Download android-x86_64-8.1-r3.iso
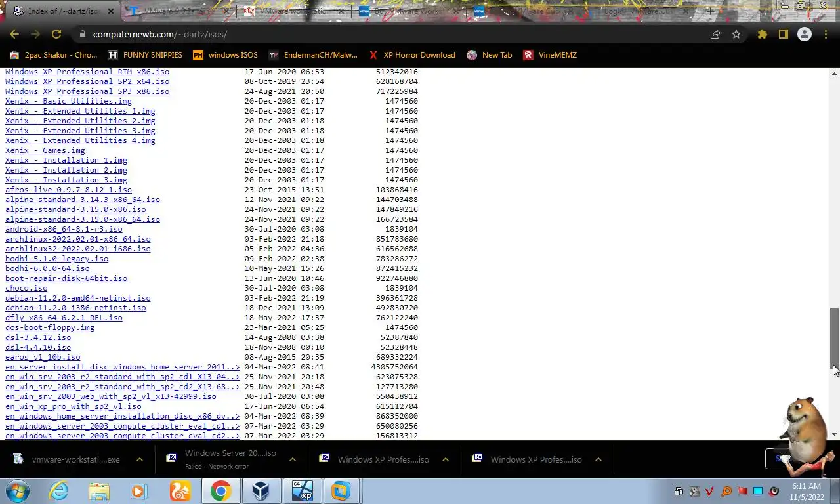Screen dimensions: 840x504 click(64, 229)
